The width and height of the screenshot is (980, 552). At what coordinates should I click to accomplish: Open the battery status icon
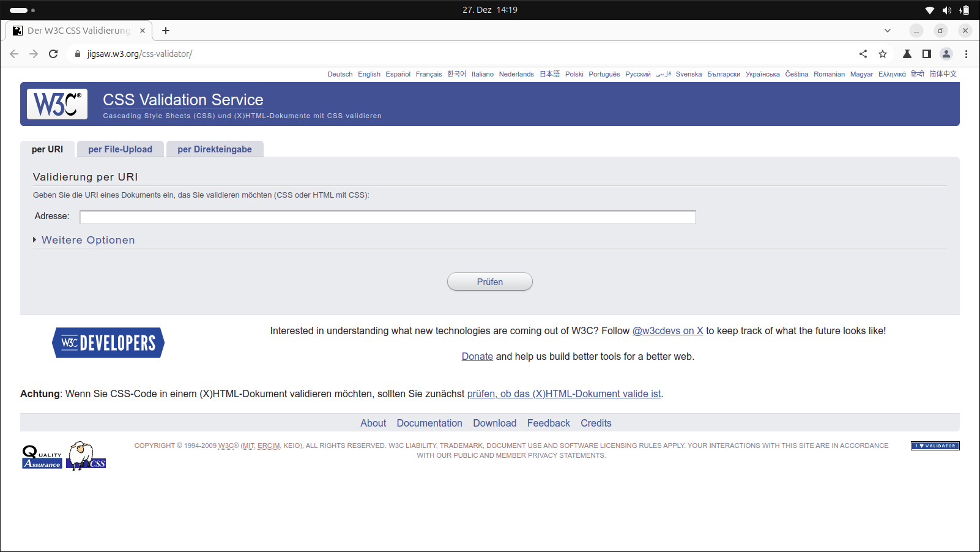pos(964,10)
